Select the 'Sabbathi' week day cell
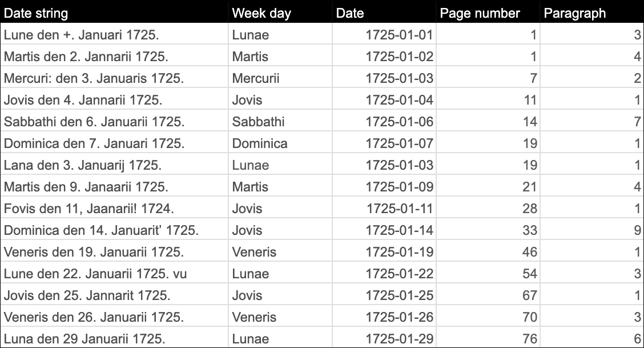The width and height of the screenshot is (644, 348). click(280, 122)
